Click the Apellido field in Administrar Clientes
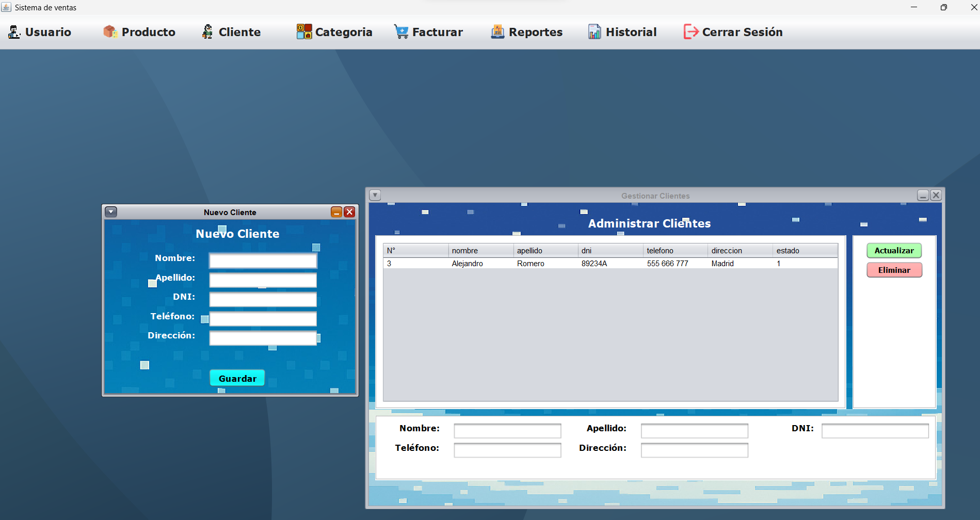The image size is (980, 520). [x=694, y=430]
